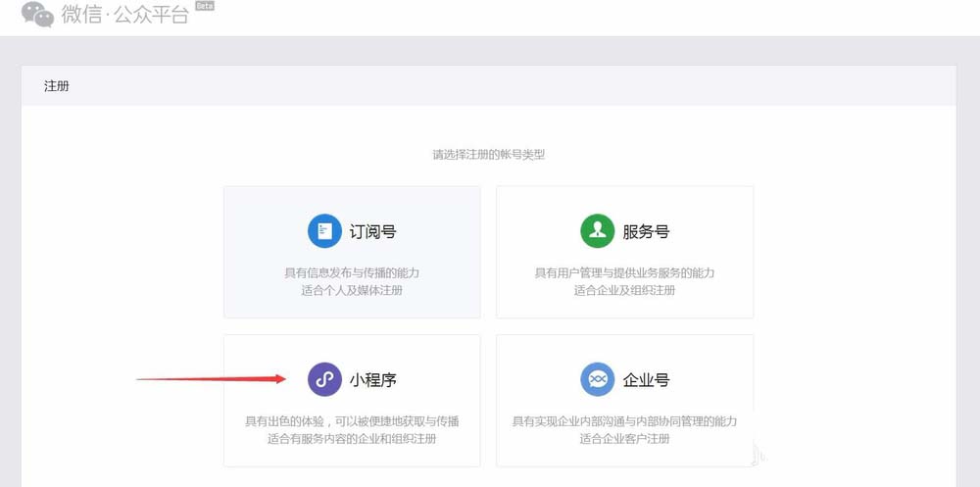
Task: Click the Beta badge beside the title
Action: [205, 6]
